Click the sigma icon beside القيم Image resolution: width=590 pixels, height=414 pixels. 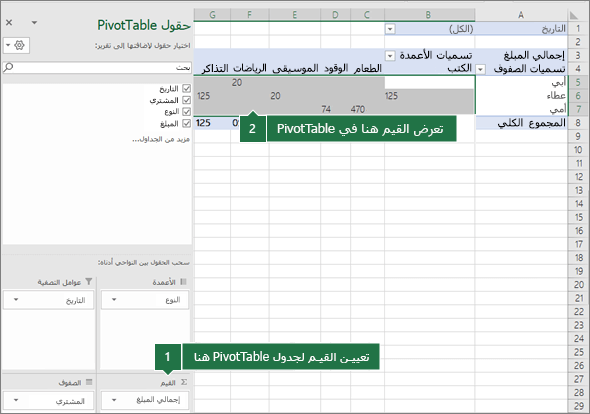(x=184, y=382)
